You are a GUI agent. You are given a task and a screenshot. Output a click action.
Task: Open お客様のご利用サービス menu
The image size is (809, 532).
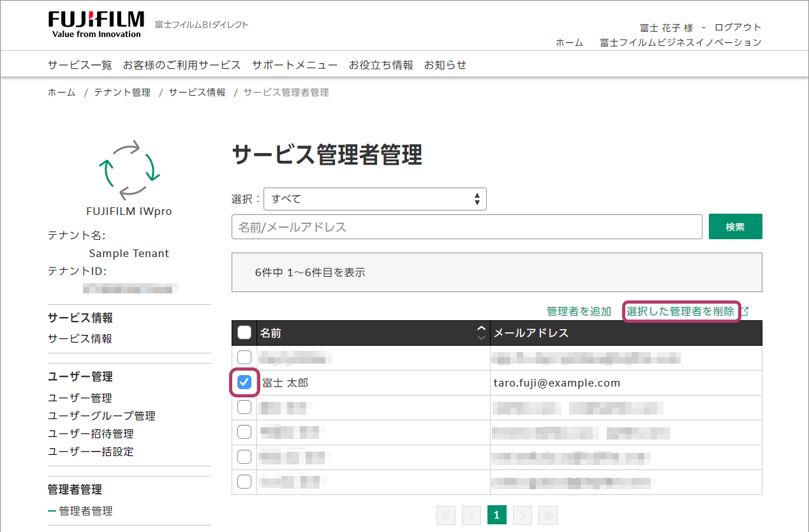coord(182,65)
